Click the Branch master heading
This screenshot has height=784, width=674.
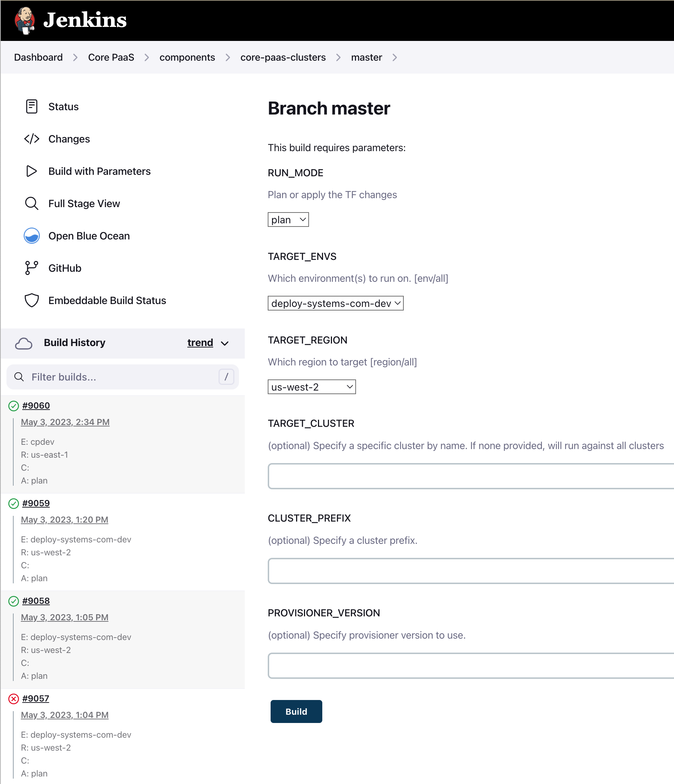pos(329,108)
